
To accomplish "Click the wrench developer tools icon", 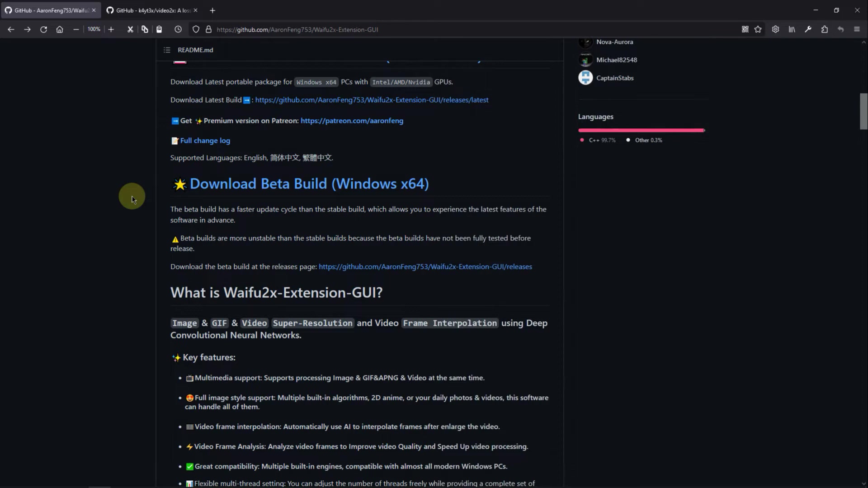I will click(x=808, y=29).
